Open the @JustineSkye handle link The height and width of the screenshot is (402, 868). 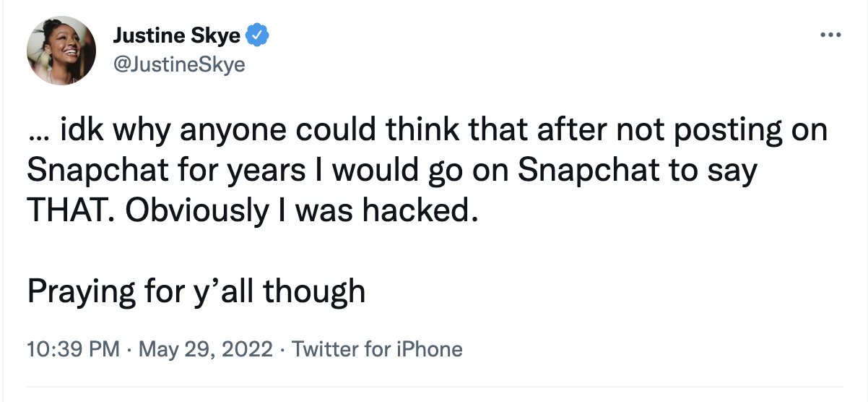click(179, 65)
